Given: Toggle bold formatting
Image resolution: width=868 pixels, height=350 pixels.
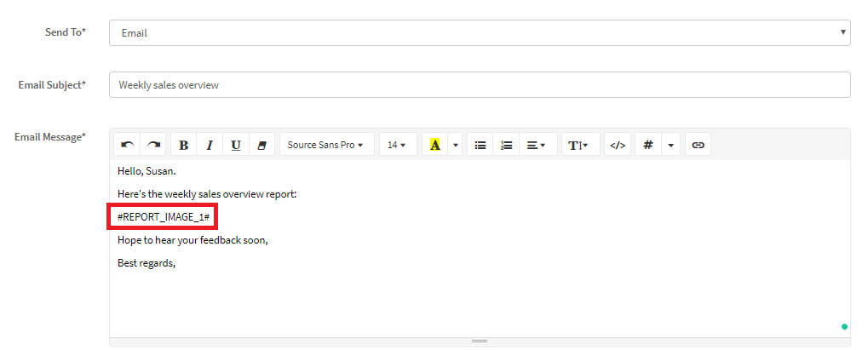Looking at the screenshot, I should (x=183, y=145).
